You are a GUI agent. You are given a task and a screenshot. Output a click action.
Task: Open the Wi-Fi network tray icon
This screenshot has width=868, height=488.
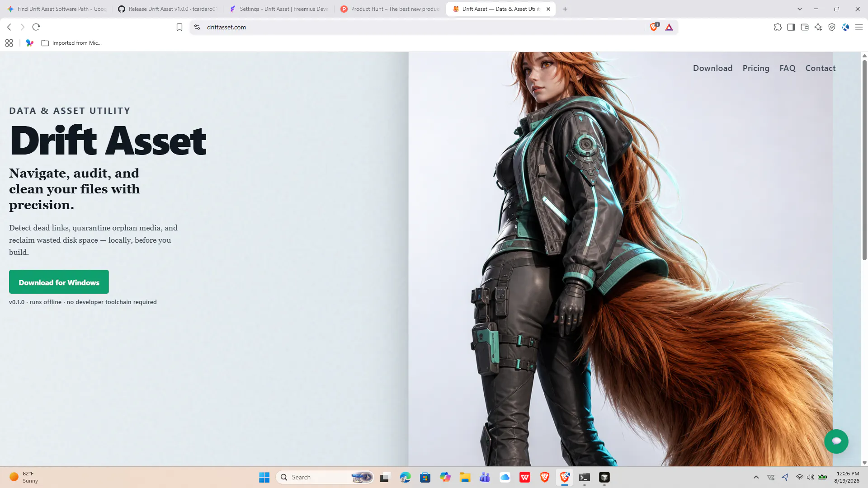[x=799, y=477]
